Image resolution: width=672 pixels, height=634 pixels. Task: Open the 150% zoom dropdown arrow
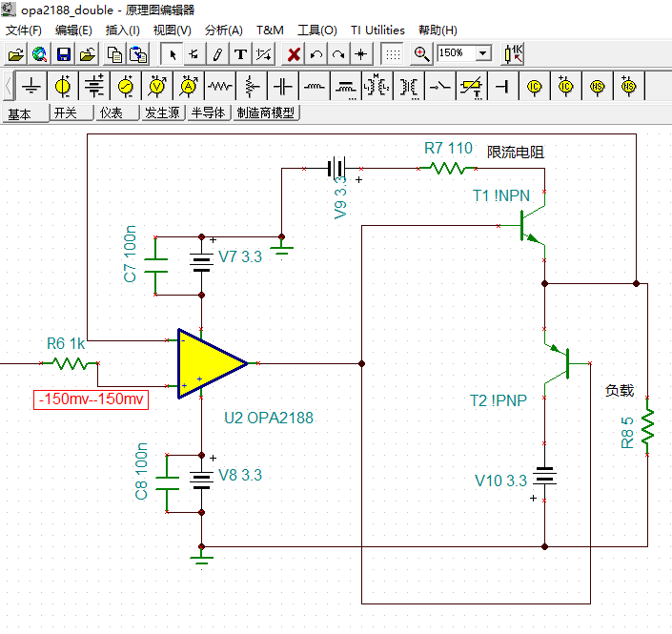(x=483, y=53)
